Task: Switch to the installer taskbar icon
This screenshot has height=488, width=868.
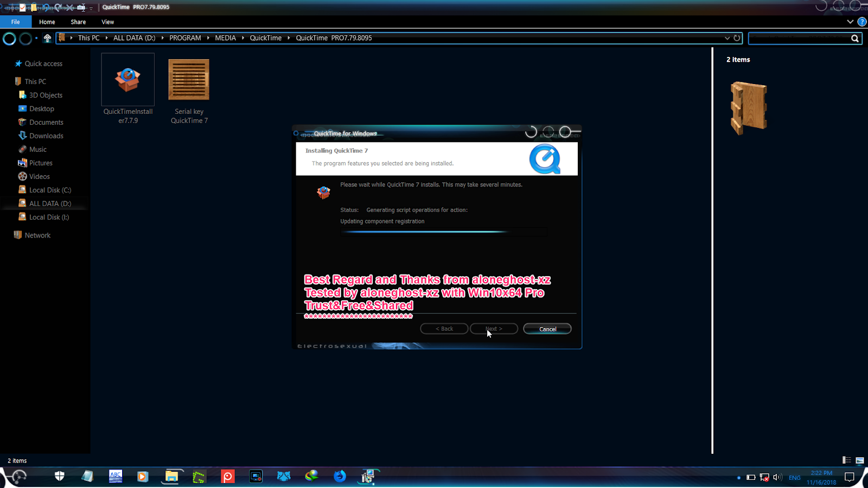Action: coord(368,476)
